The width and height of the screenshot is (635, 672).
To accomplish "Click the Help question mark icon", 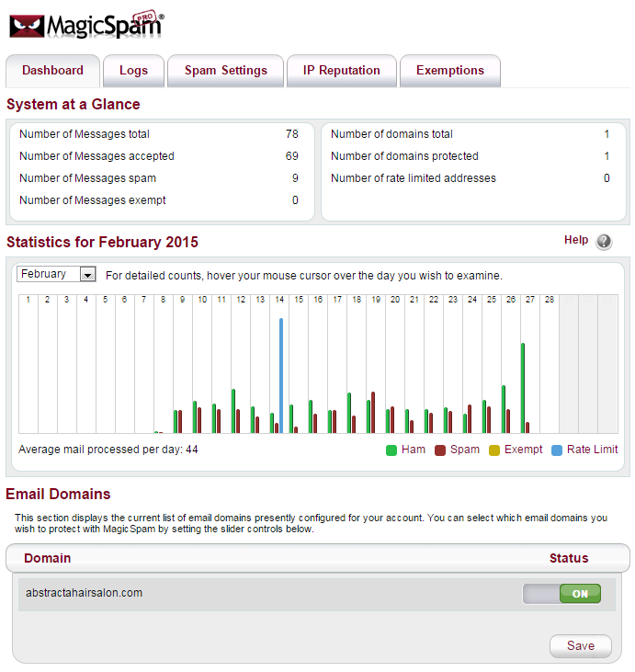I will coord(604,242).
